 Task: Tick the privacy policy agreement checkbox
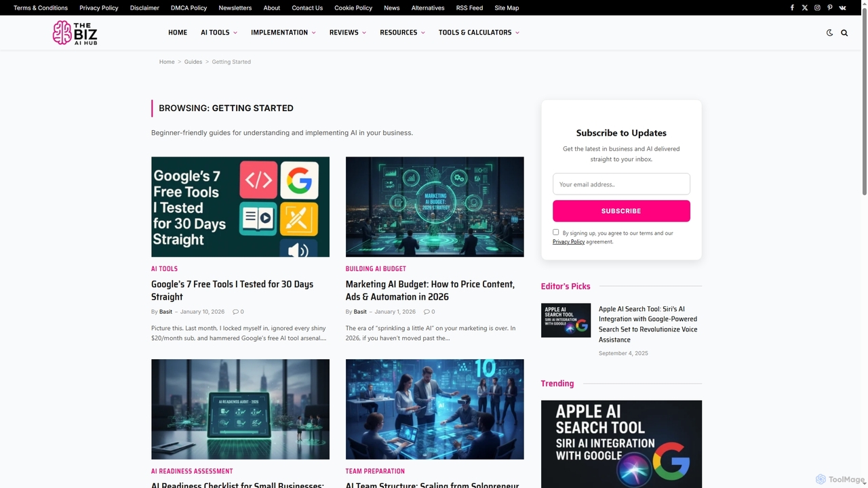555,232
